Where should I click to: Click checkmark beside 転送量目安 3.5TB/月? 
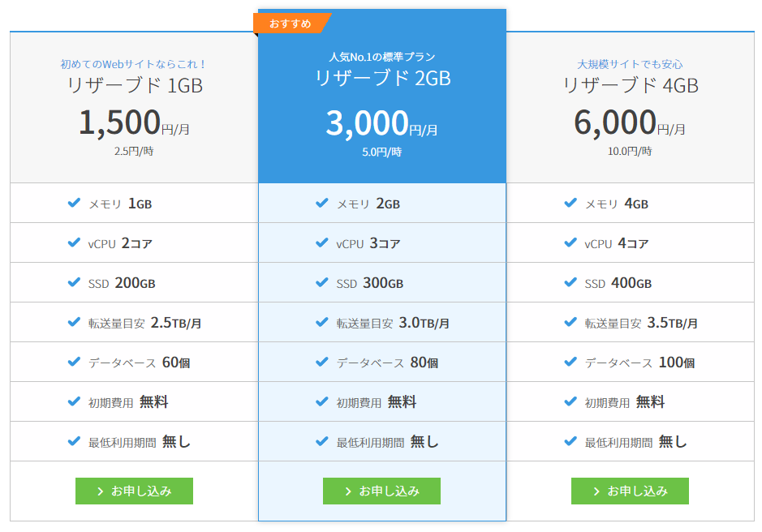tap(570, 322)
